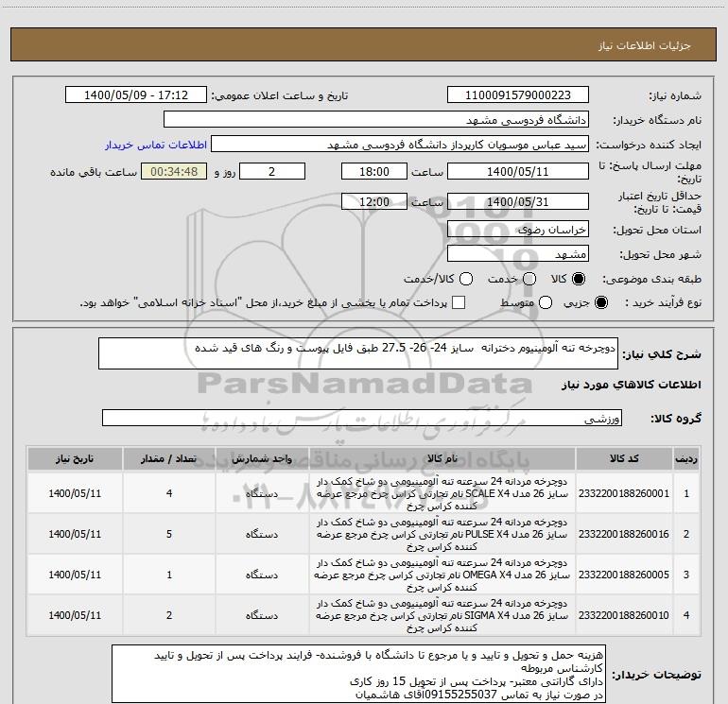Click the response deadline date 1400/05/11 field
Viewport: 728px width, 704px height.
tap(518, 171)
